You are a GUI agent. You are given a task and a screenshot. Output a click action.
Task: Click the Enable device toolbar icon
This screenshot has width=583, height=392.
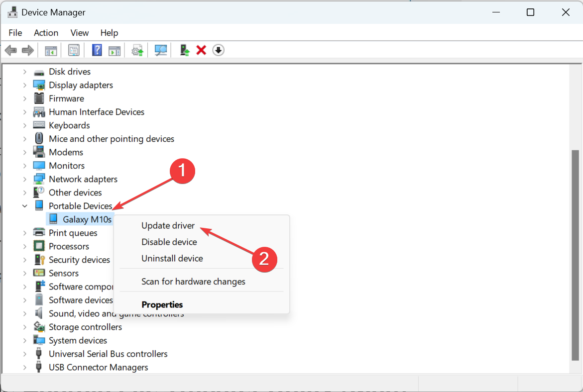184,50
